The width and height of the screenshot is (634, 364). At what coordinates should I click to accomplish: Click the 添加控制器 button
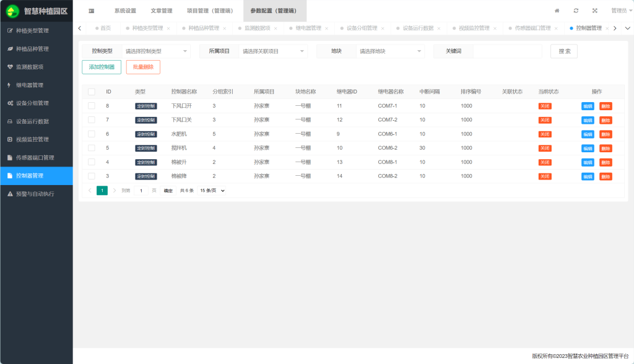[x=102, y=67]
